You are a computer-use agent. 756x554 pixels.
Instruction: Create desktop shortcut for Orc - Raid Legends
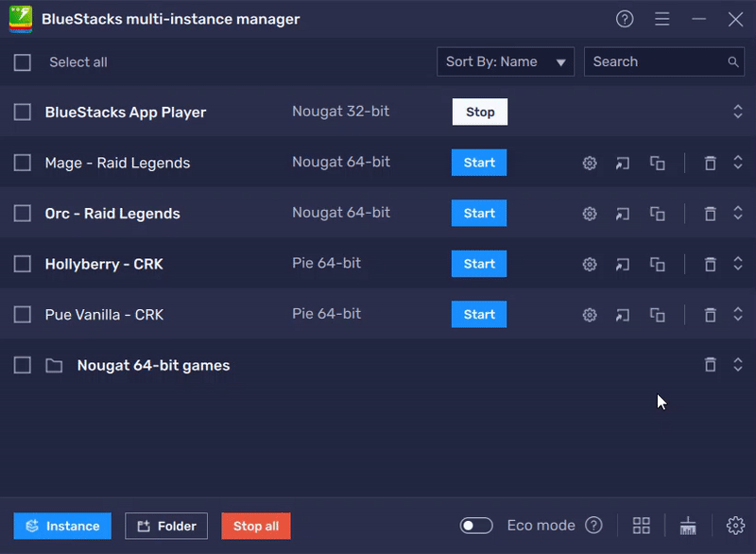pos(623,214)
